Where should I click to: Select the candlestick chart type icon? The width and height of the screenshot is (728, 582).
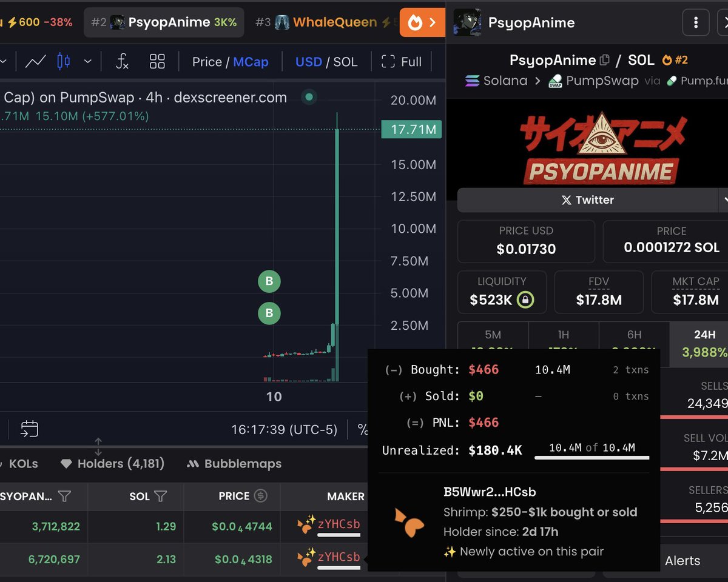point(64,61)
